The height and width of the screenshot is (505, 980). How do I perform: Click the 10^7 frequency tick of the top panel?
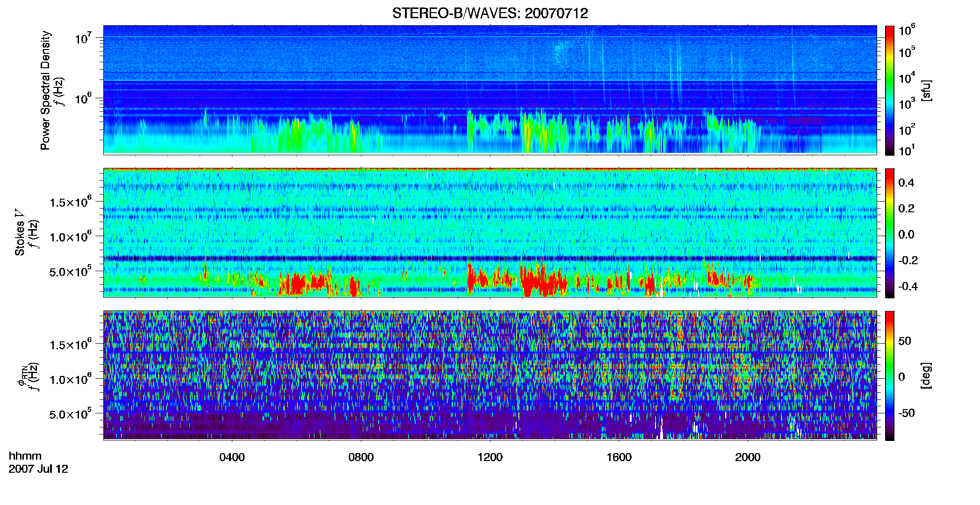pyautogui.click(x=83, y=37)
